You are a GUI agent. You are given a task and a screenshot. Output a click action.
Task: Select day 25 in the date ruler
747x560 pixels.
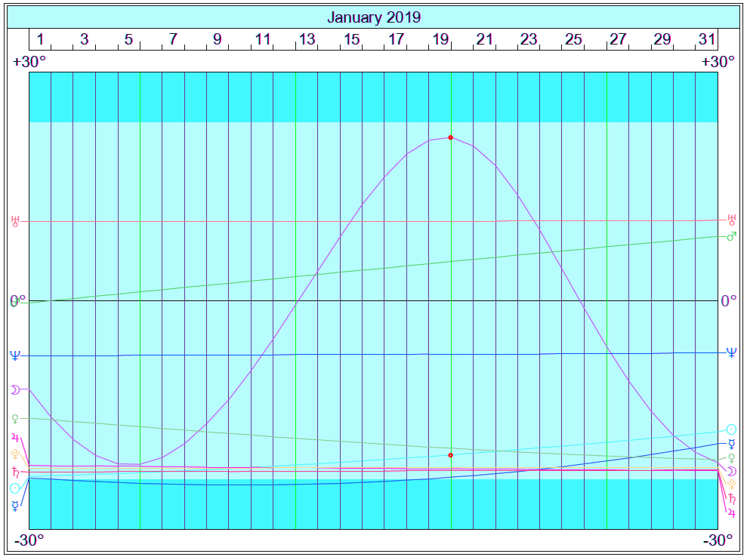pos(573,38)
